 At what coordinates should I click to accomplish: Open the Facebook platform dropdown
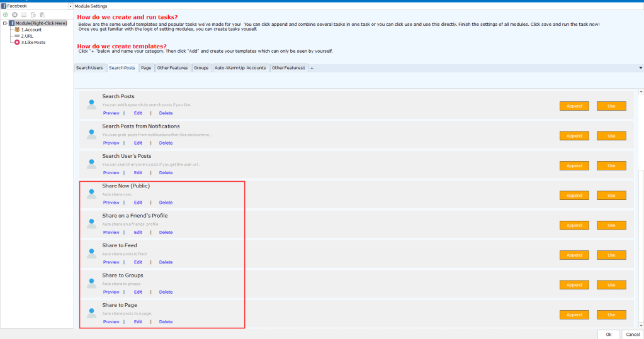pos(69,6)
